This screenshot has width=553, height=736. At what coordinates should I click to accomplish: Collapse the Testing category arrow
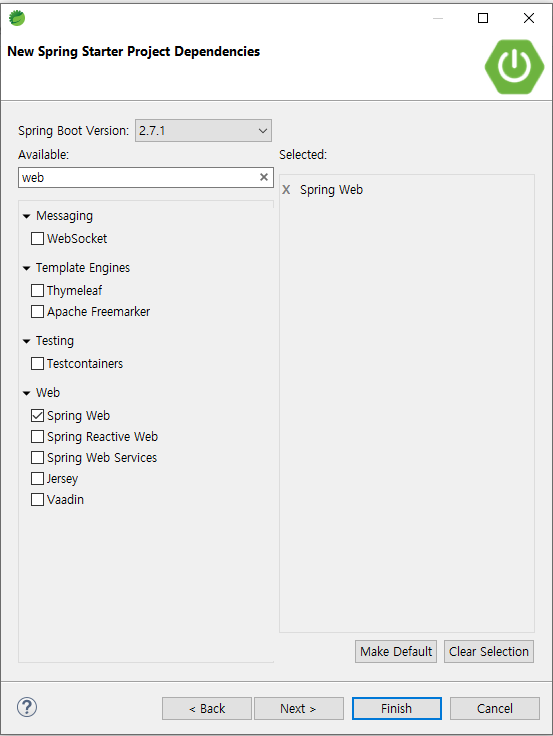26,341
